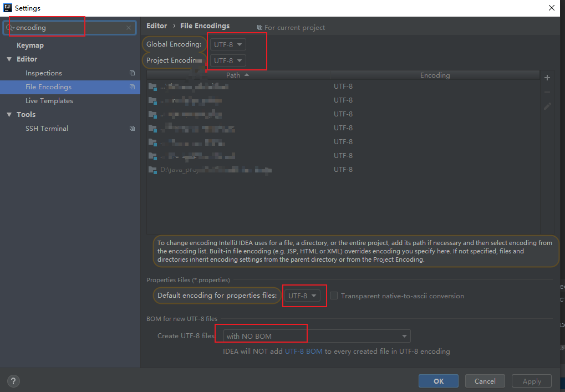The width and height of the screenshot is (565, 392).
Task: Click the project-level icon beside Inspections
Action: click(133, 73)
